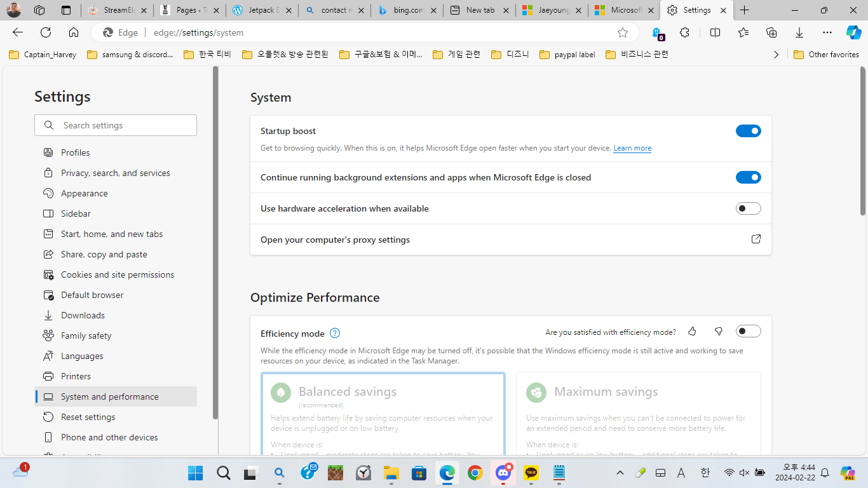Screen dimensions: 868x488
Task: Open the Extensions puzzle icon
Action: tap(684, 32)
